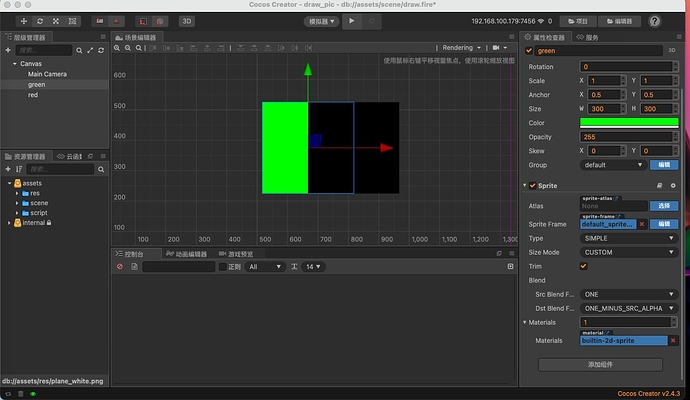Image resolution: width=690 pixels, height=400 pixels.
Task: Add new asset with plus icon
Action: (x=8, y=169)
